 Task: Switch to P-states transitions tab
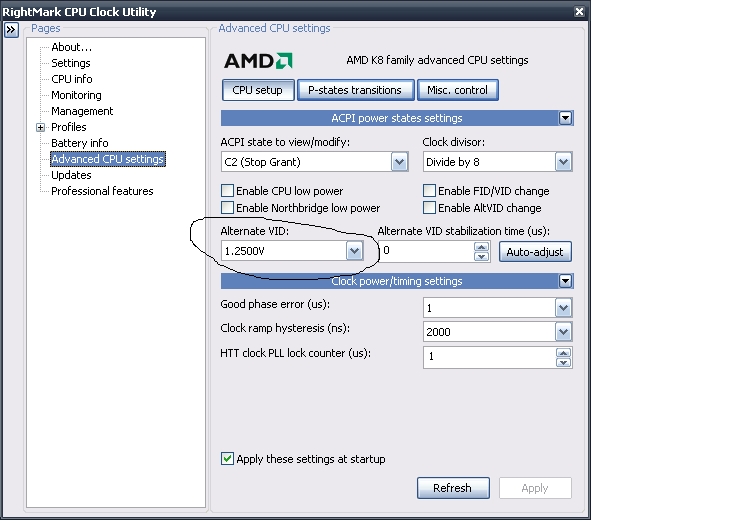[x=355, y=90]
